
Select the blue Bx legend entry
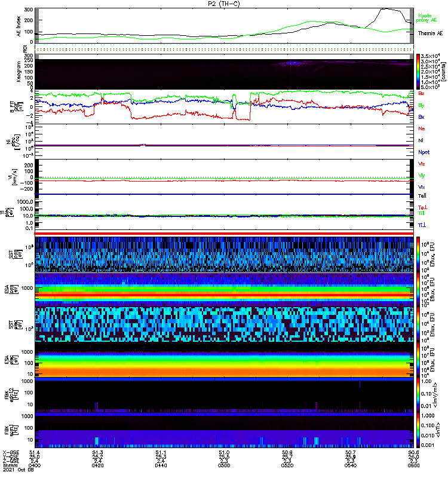coord(421,117)
